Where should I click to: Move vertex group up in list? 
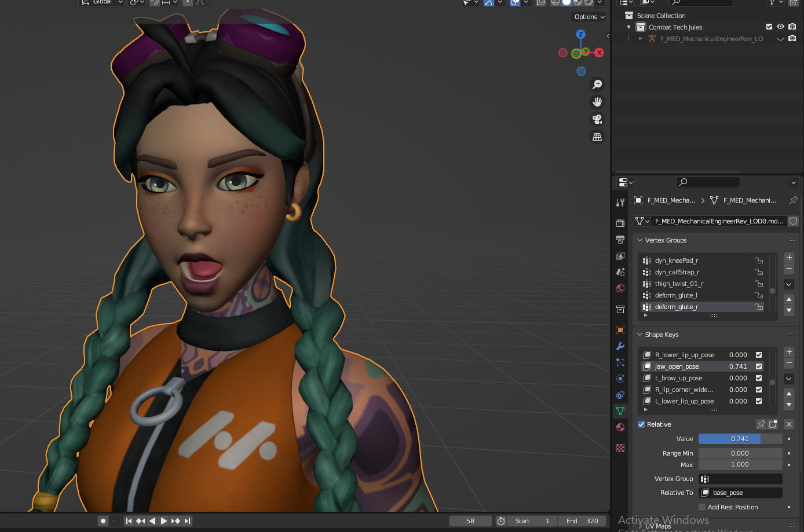coord(789,299)
